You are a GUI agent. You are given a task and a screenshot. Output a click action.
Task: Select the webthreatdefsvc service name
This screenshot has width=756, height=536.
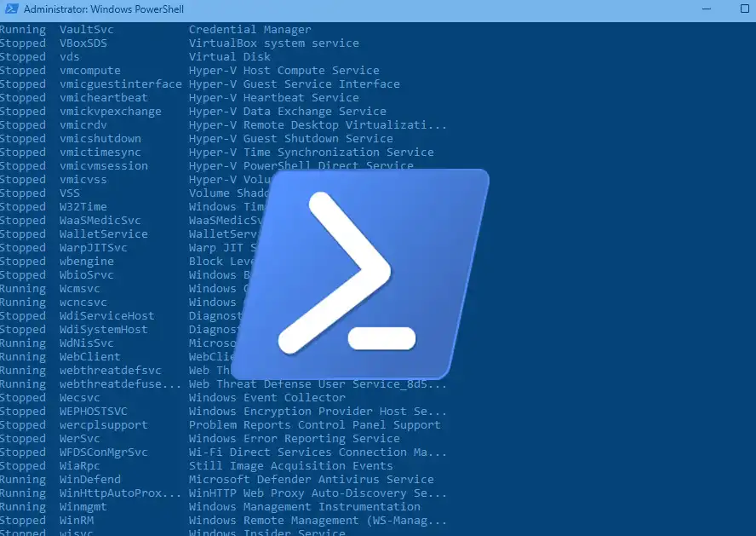(x=111, y=371)
